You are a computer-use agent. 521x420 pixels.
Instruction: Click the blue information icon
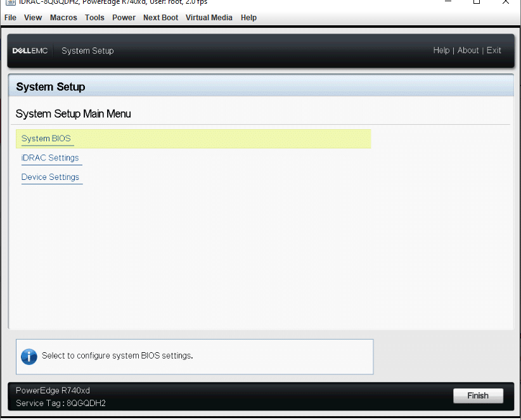click(29, 357)
